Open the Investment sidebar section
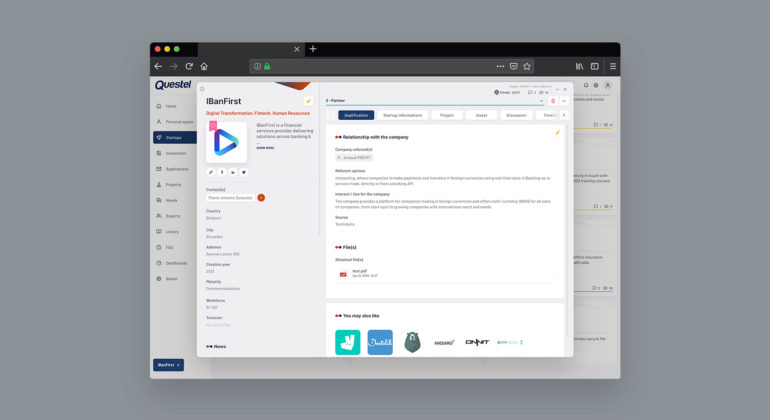 pos(171,153)
